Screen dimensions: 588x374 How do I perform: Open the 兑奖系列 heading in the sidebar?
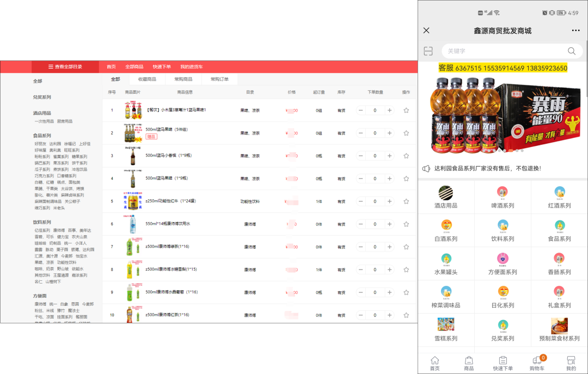(42, 97)
